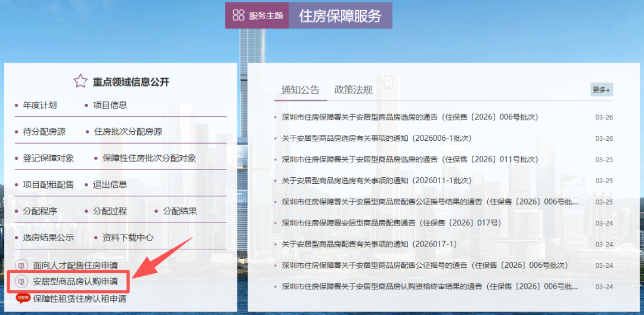Open 资料下载中心 link
Viewport: 644px width, 315px height.
tap(128, 237)
